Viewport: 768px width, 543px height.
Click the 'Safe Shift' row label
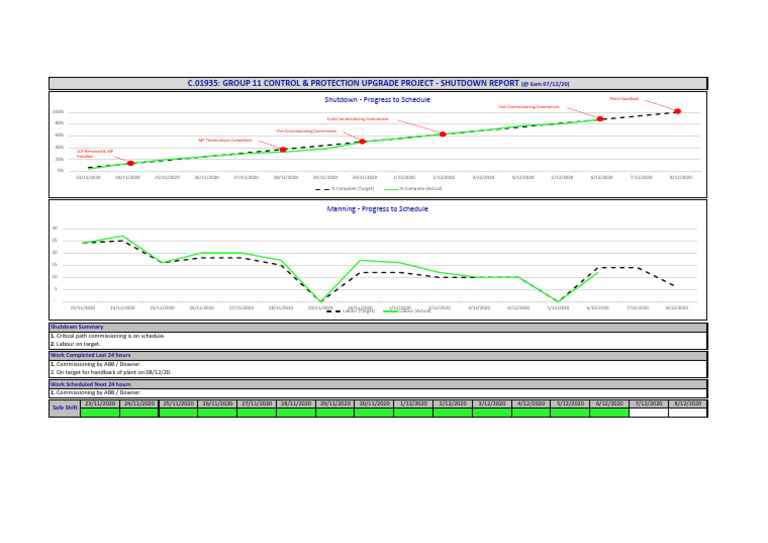coord(65,408)
